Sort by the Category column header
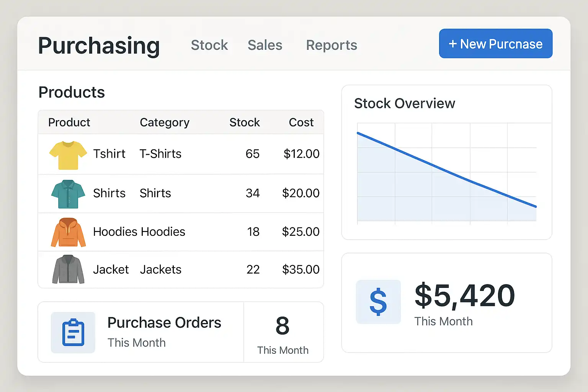 (165, 122)
